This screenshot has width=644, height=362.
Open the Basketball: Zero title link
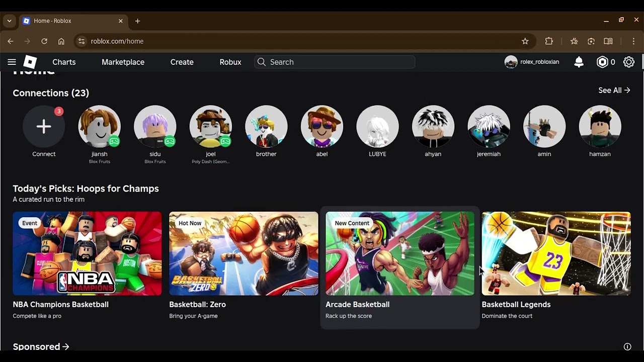197,304
